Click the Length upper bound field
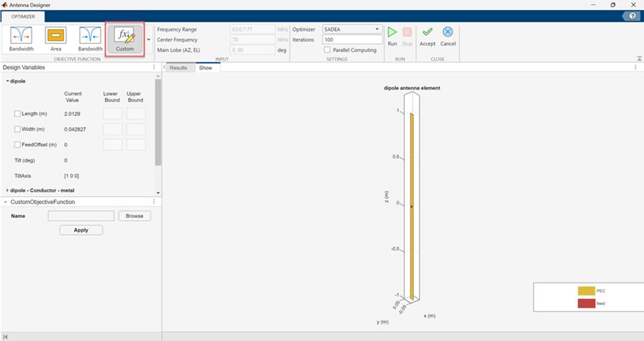Screen dimensions: 644x341 pos(136,114)
